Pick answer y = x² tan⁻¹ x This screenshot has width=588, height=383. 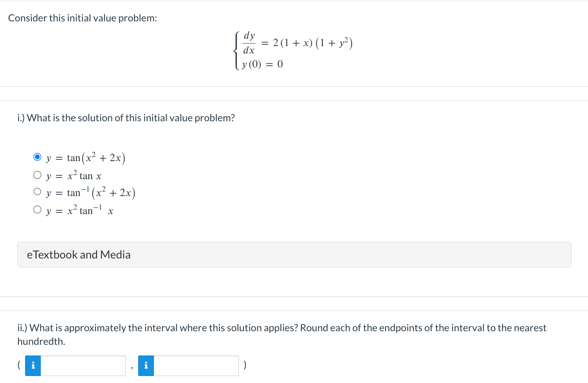tap(37, 209)
